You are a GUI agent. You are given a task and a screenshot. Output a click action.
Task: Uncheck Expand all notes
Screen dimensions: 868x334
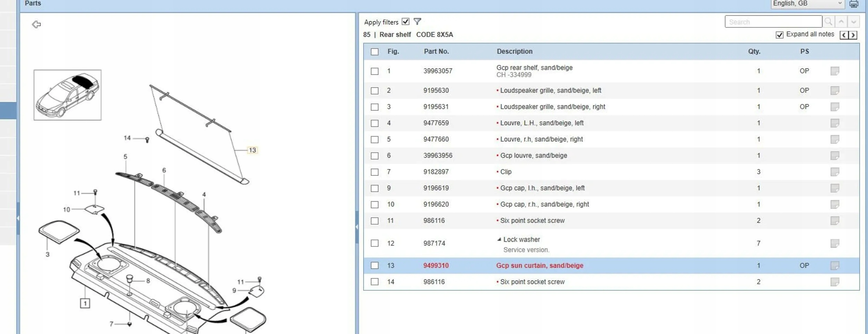coord(779,35)
